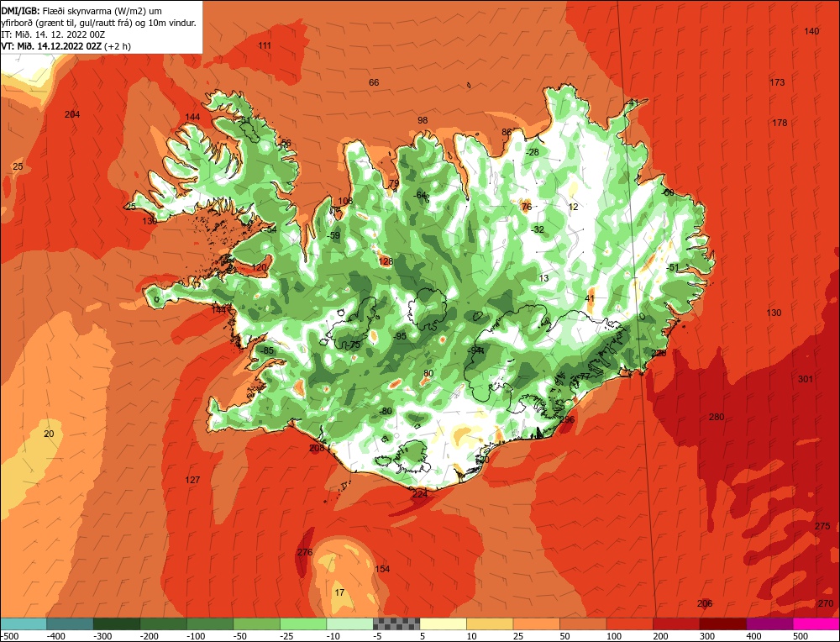
Task: Click the map value 140
Action: pyautogui.click(x=811, y=32)
